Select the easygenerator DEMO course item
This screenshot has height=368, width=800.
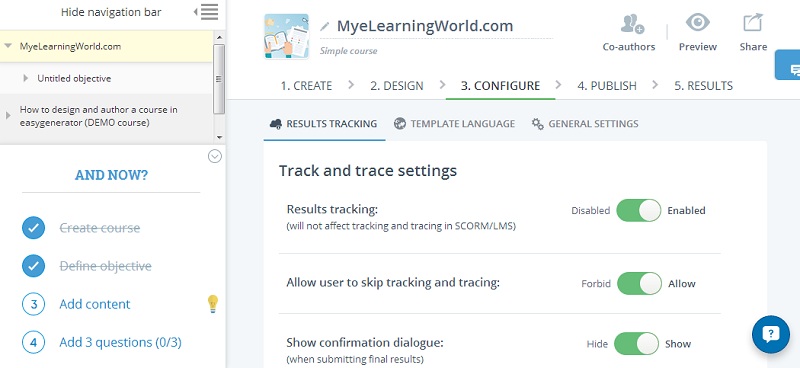tap(98, 116)
